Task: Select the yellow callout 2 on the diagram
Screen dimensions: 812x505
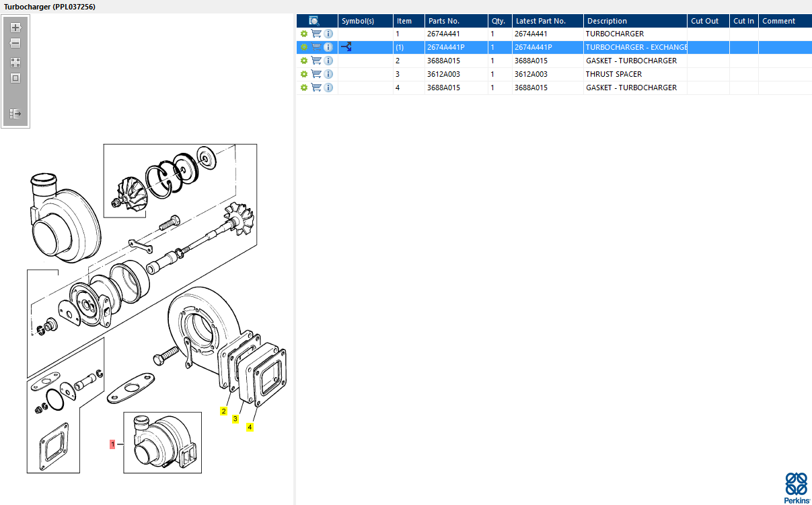Action: coord(223,411)
